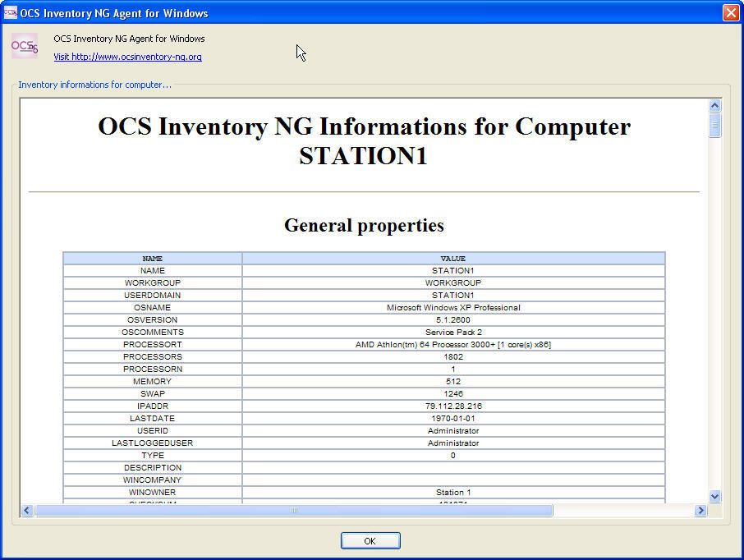Select the VALUE column header
The width and height of the screenshot is (744, 560).
point(453,258)
